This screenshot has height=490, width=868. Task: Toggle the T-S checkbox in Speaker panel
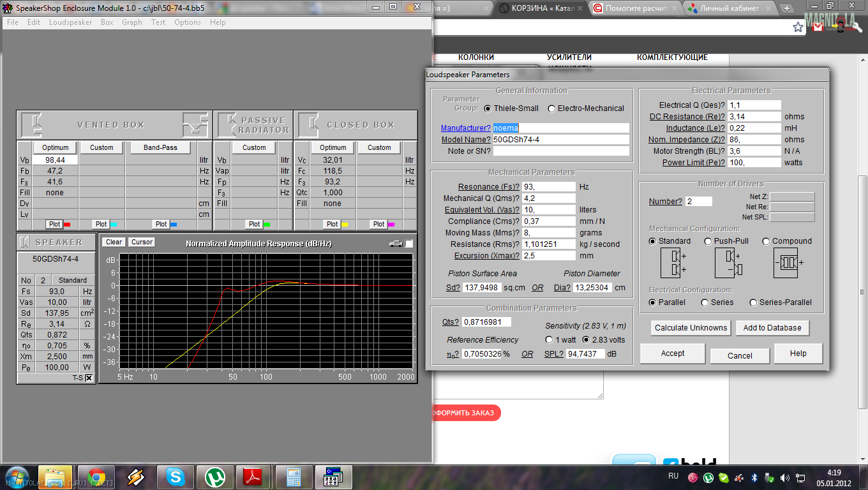click(x=89, y=378)
